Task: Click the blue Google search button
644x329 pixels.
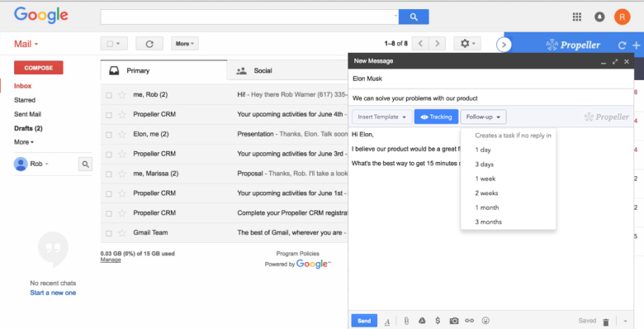Action: [x=414, y=17]
